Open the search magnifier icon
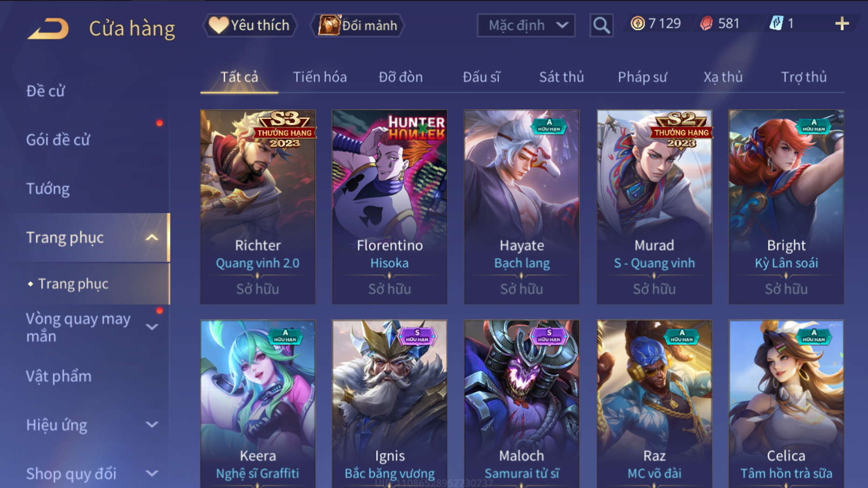The height and width of the screenshot is (488, 868). 601,25
